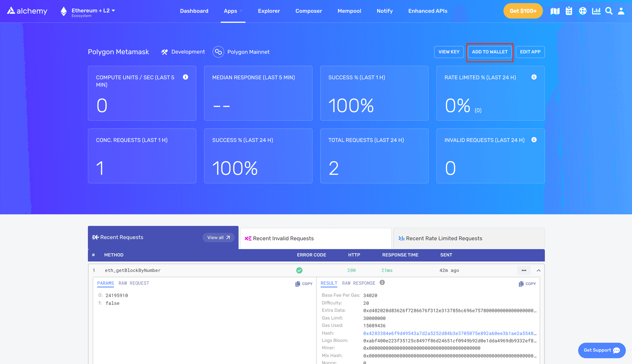Viewport: 632px width, 364px height.
Task: Open support via the life-ring icon
Action: (x=583, y=11)
